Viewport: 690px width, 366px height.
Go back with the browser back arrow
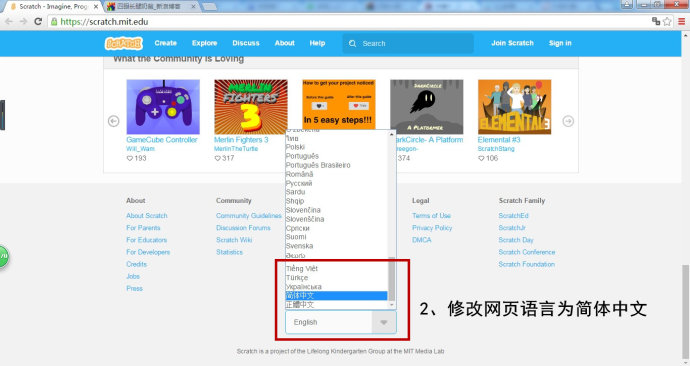9,21
